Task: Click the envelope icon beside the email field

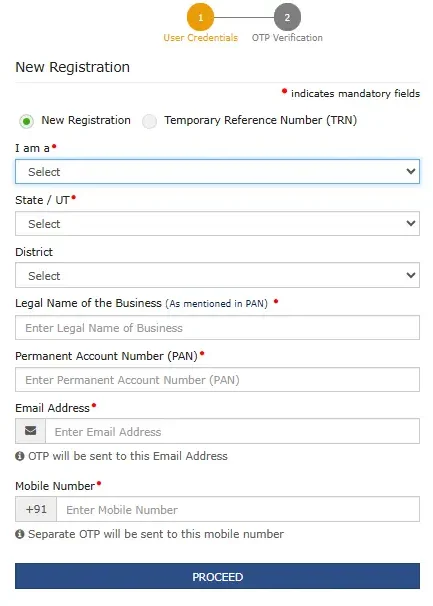Action: [x=31, y=431]
